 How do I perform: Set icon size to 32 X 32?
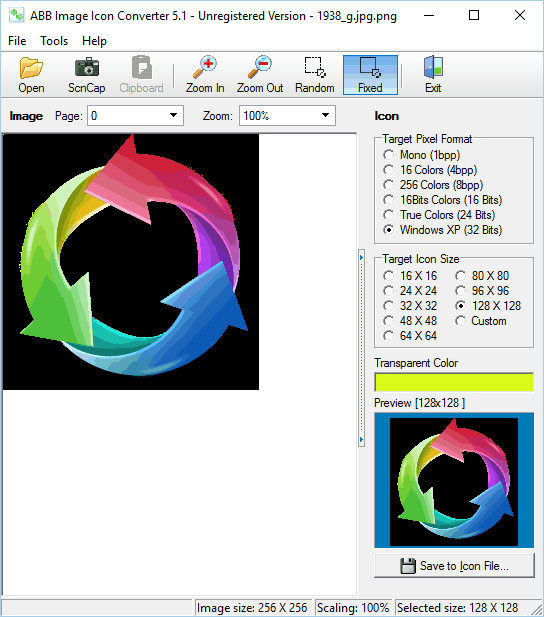tap(410, 306)
